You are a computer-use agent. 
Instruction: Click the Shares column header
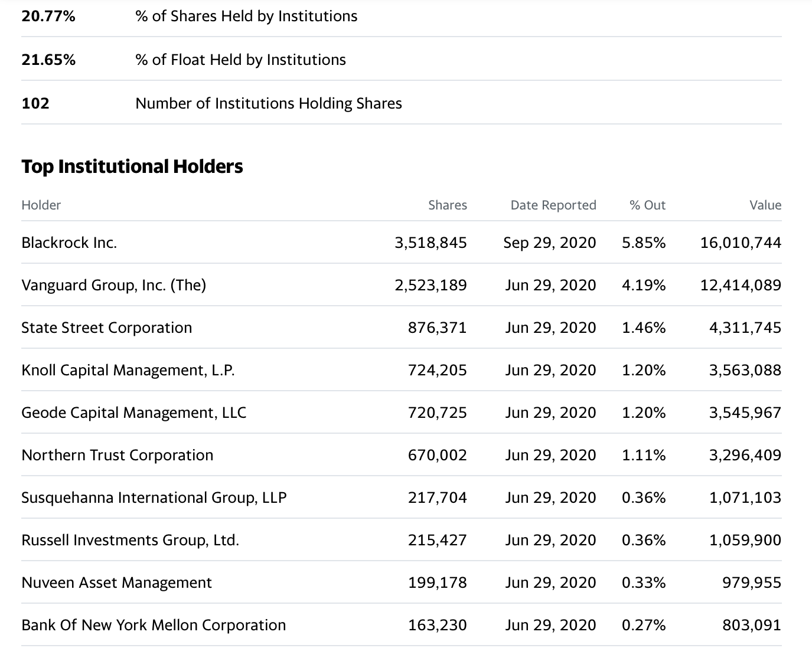[448, 205]
